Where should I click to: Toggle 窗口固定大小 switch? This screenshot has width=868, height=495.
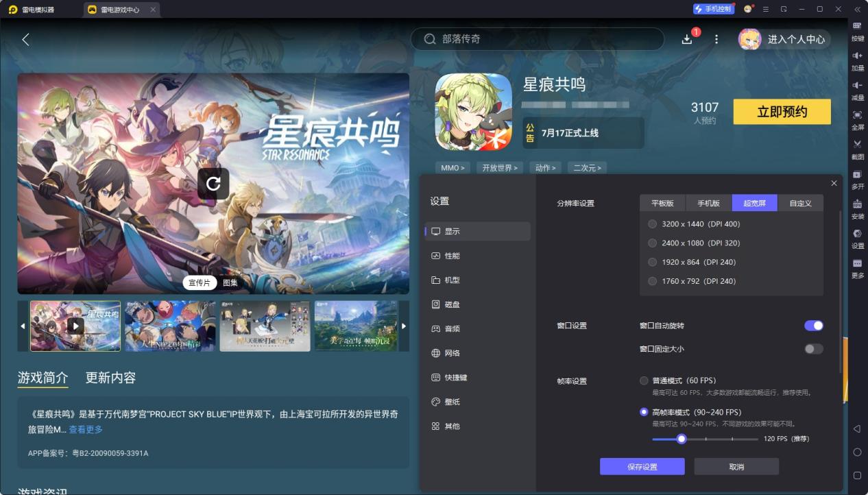tap(814, 349)
